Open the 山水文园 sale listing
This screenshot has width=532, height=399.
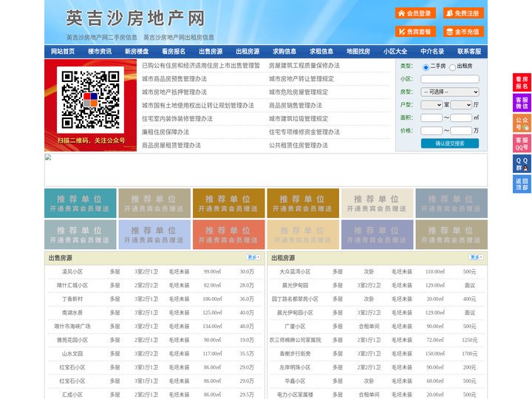(72, 353)
